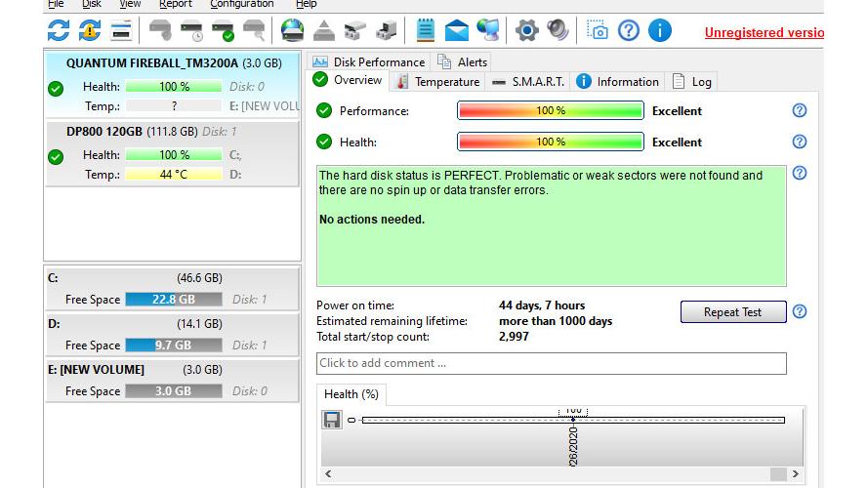Screen dimensions: 868x488
Task: Open the Configuration menu
Action: point(242,4)
